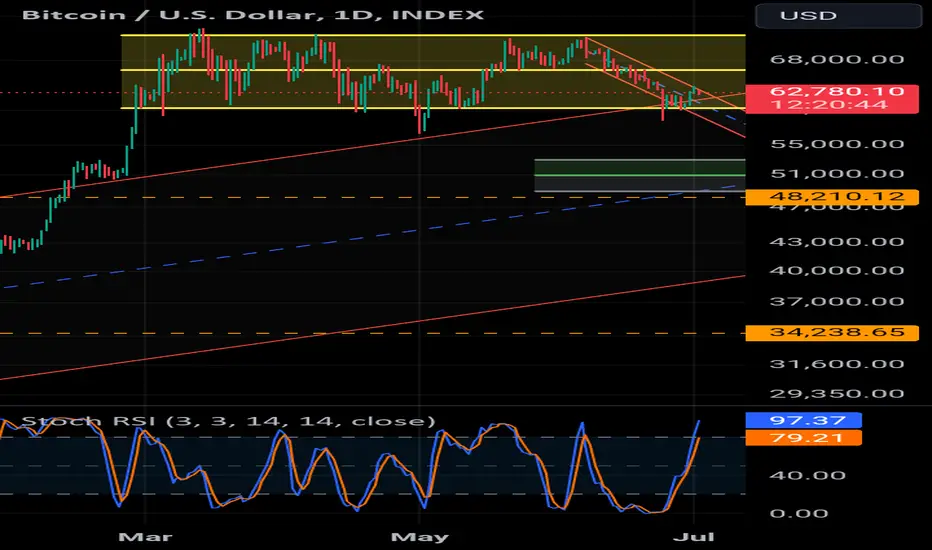Select the 37,000.00 price axis label
Screen dimensions: 932x550
pyautogui.click(x=837, y=301)
